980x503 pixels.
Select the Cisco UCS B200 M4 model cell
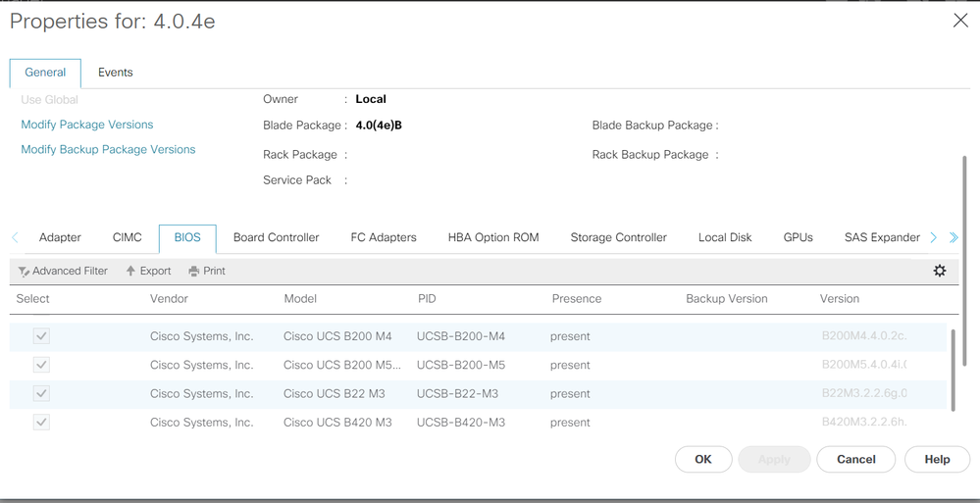point(337,336)
